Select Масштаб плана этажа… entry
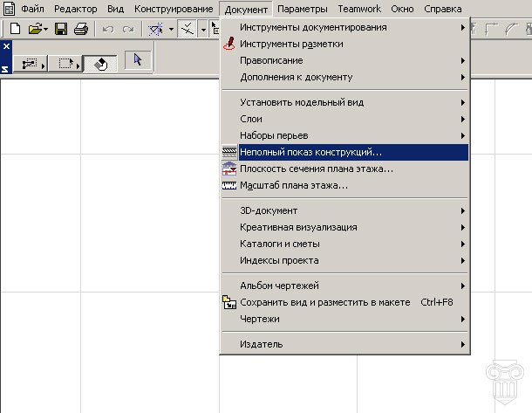 (344, 185)
